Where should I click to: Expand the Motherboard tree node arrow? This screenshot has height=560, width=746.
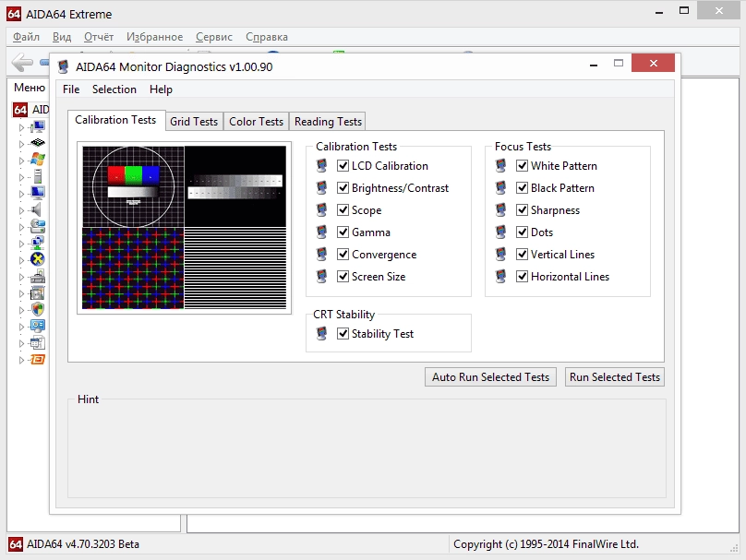(21, 144)
